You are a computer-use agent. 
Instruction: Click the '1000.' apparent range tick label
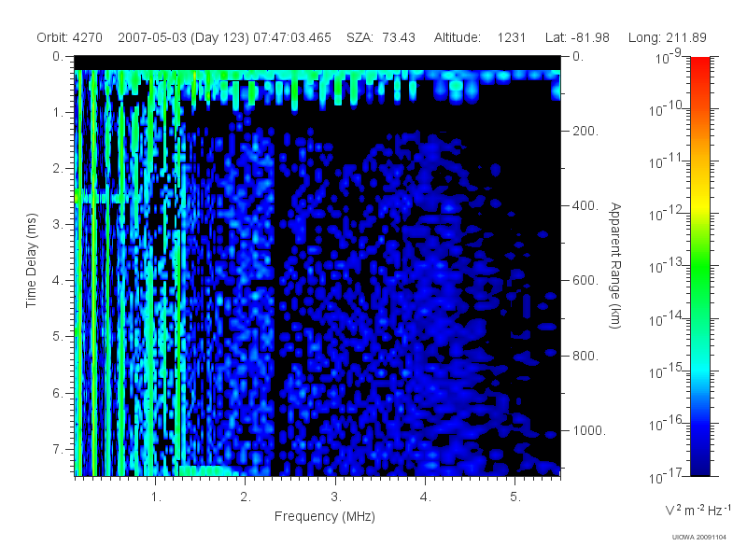pos(589,430)
